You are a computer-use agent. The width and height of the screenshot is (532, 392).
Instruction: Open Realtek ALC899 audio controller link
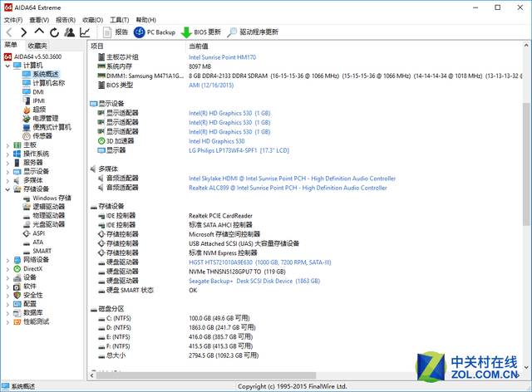(288, 188)
